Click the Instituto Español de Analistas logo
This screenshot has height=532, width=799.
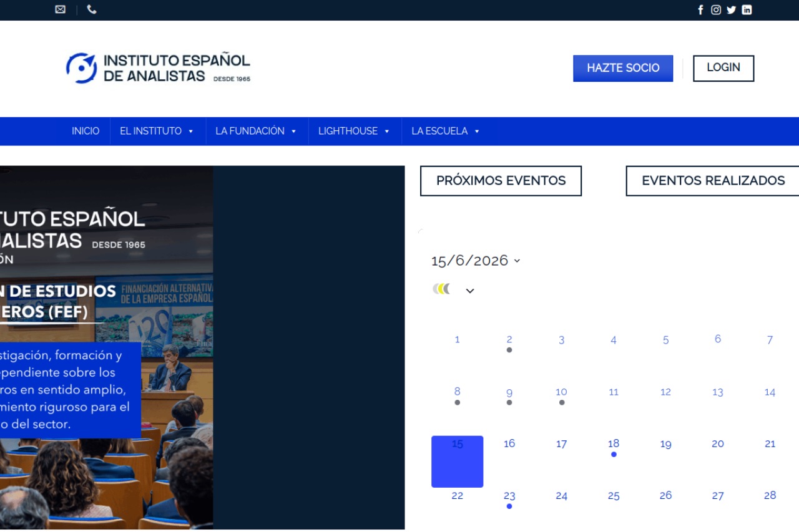(x=158, y=68)
